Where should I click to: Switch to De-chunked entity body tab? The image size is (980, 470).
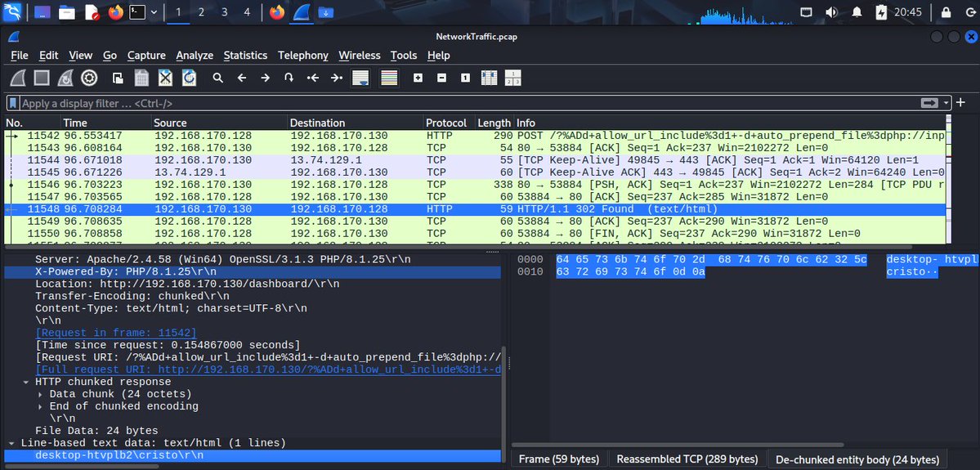pos(857,459)
